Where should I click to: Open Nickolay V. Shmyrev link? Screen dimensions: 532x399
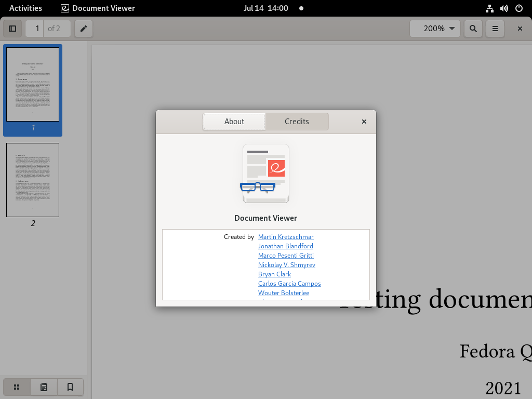[x=287, y=264]
